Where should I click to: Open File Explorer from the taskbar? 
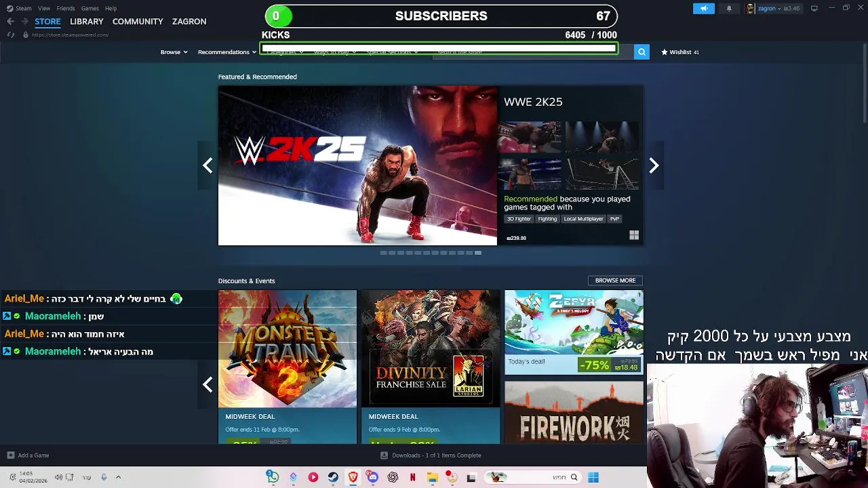[x=432, y=477]
